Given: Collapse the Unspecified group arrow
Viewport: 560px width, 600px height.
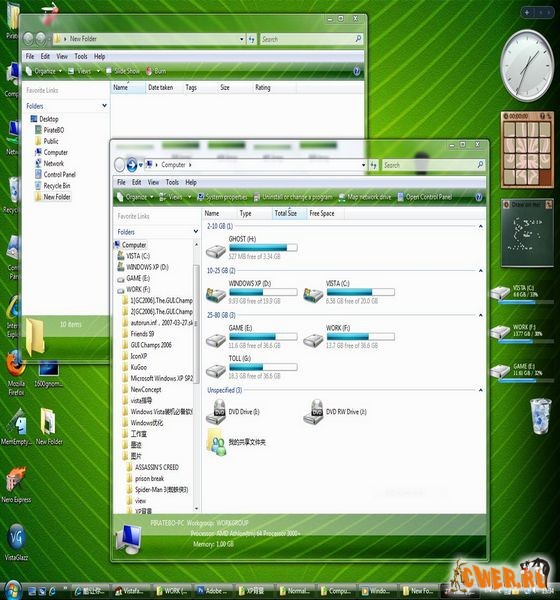Looking at the screenshot, I should [x=480, y=390].
